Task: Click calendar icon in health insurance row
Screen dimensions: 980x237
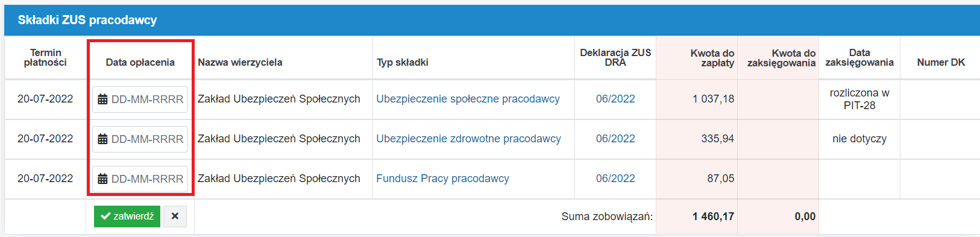Action: click(102, 139)
